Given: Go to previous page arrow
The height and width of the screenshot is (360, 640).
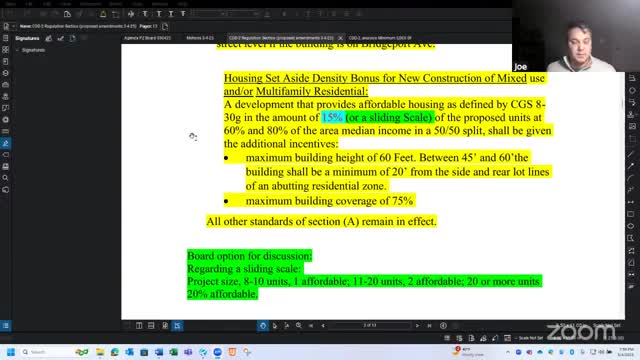Looking at the screenshot, I should coord(323,326).
